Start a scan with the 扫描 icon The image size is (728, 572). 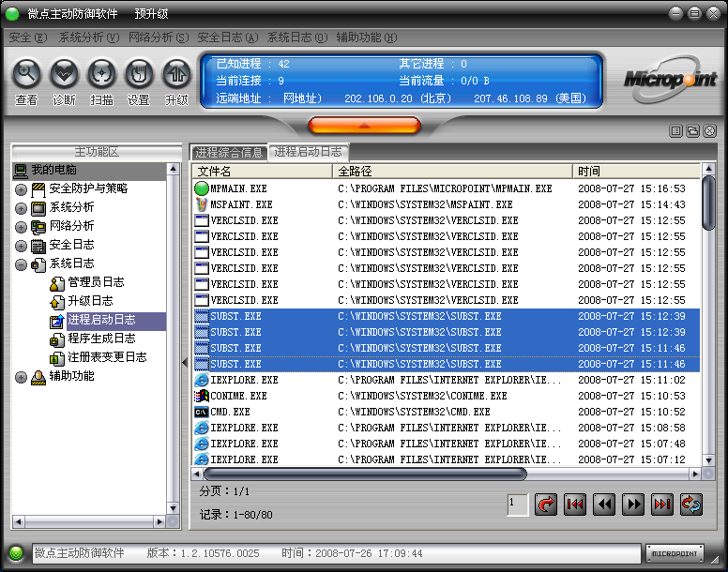point(101,74)
